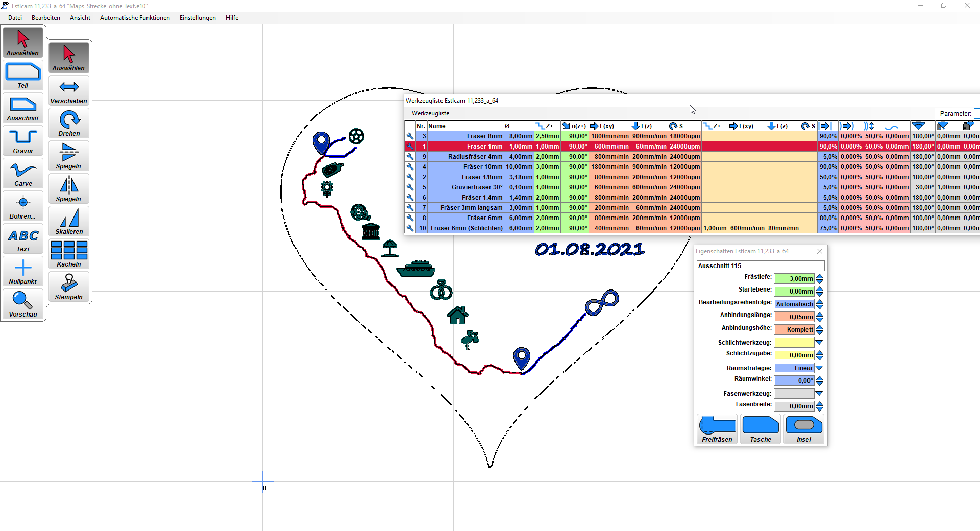This screenshot has width=980, height=531.
Task: Click the Tasche pocket button
Action: coord(761,429)
